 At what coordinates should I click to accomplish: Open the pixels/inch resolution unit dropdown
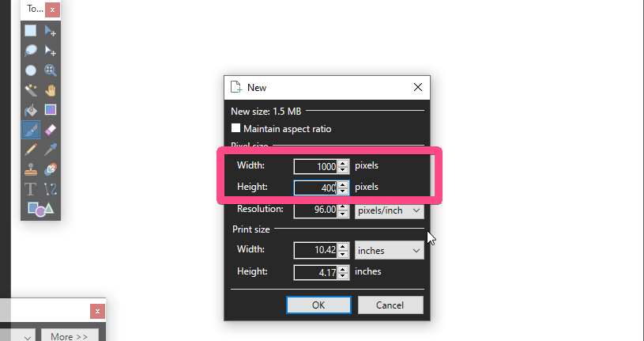pyautogui.click(x=389, y=210)
